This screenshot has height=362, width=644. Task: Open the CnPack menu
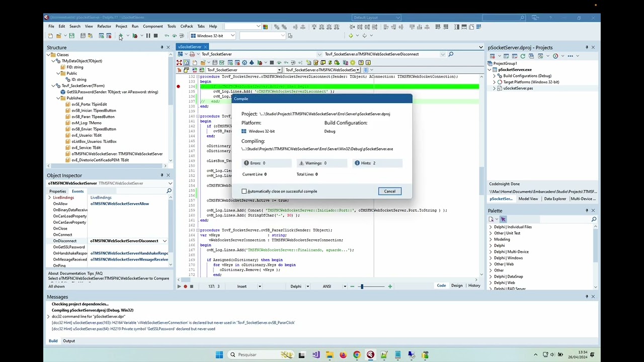click(187, 26)
